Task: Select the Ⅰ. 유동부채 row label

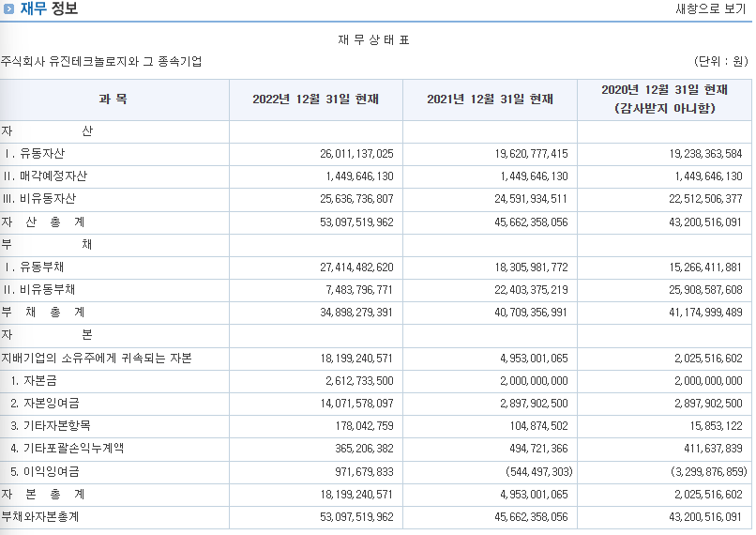Action: pyautogui.click(x=34, y=267)
